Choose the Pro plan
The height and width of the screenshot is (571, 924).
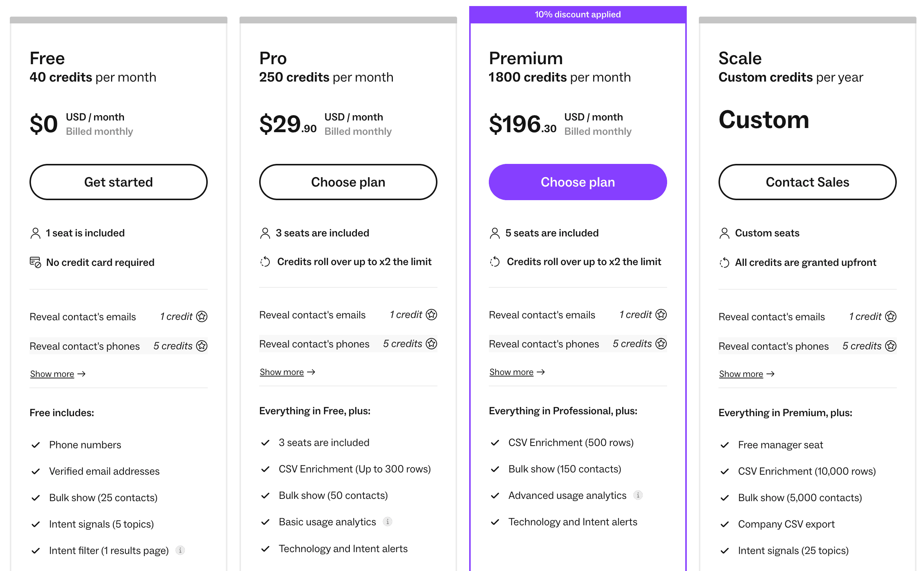click(x=348, y=182)
